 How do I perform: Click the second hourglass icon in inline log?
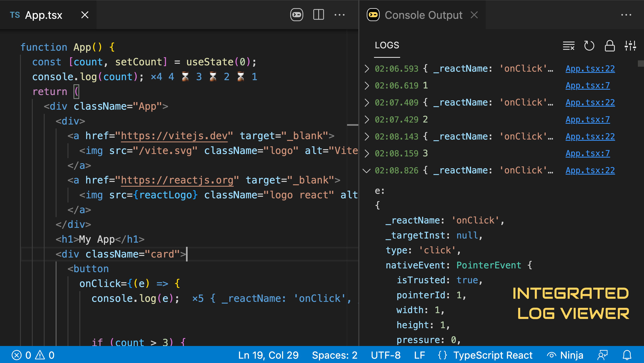(213, 77)
